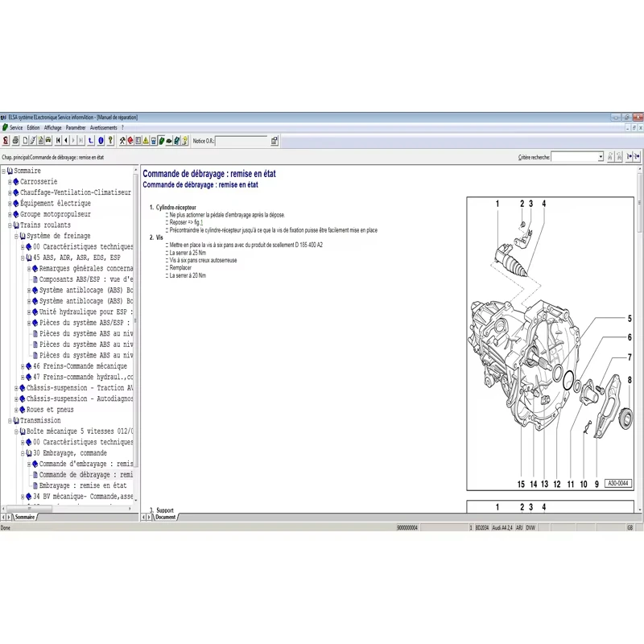Open the Edition menu
644x644 pixels.
33,128
